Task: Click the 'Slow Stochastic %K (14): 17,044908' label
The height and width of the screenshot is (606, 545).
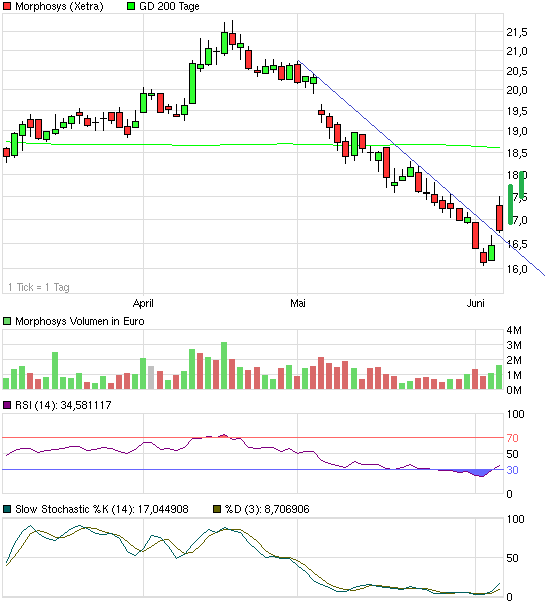Action: [102, 509]
